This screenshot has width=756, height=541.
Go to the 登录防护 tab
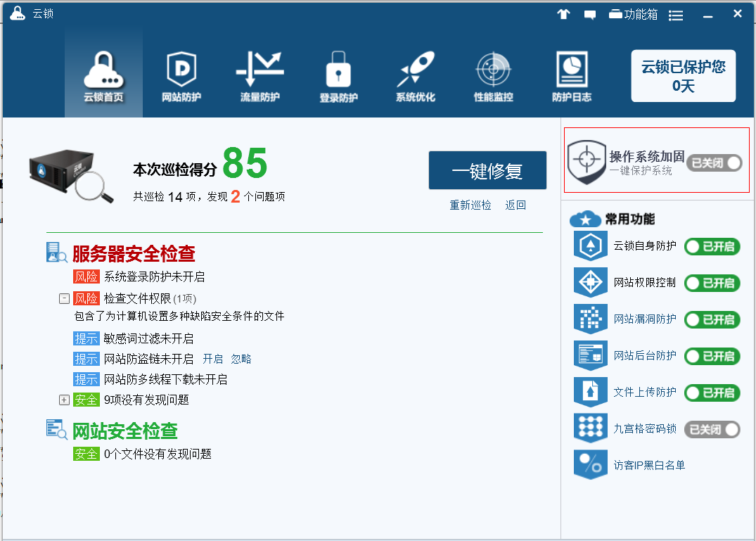tap(338, 77)
